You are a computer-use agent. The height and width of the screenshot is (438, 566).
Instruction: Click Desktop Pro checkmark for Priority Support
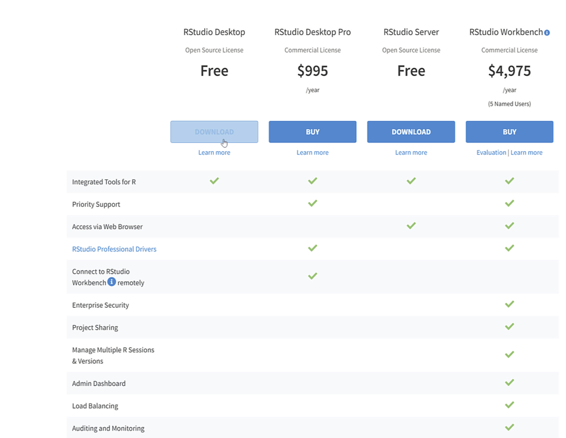tap(313, 203)
